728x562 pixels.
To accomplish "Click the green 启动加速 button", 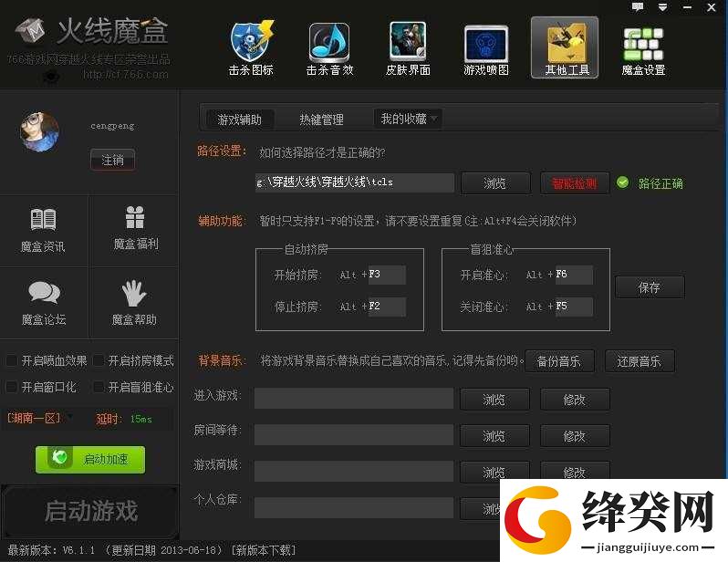I will tap(90, 460).
